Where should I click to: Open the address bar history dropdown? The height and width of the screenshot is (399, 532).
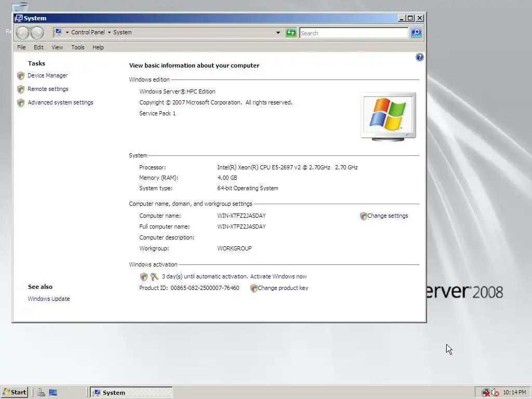click(x=278, y=33)
